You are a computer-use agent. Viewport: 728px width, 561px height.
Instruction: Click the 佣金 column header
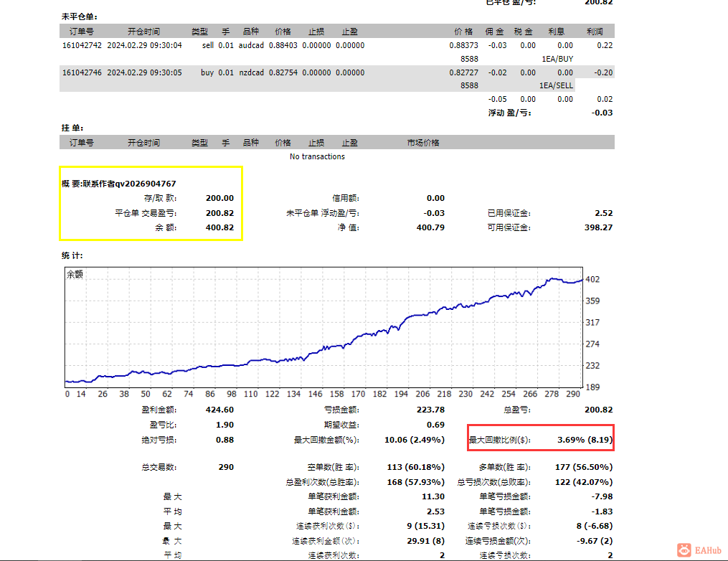494,32
